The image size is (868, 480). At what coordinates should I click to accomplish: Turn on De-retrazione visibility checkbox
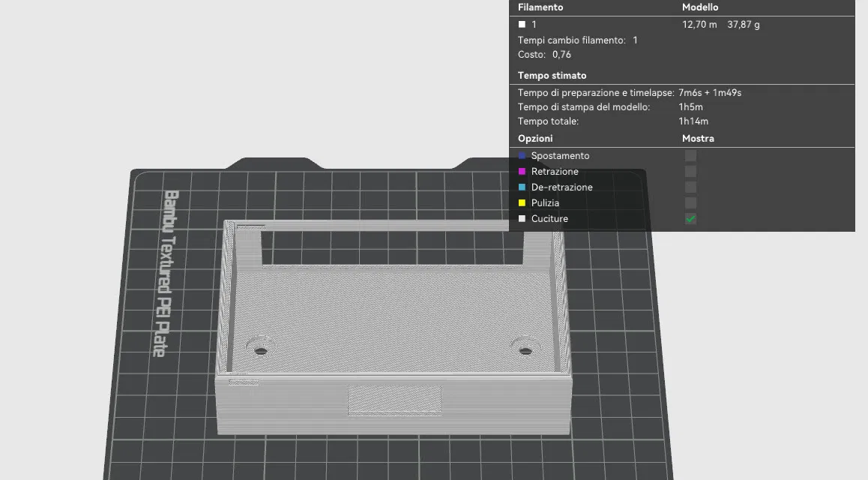tap(690, 187)
